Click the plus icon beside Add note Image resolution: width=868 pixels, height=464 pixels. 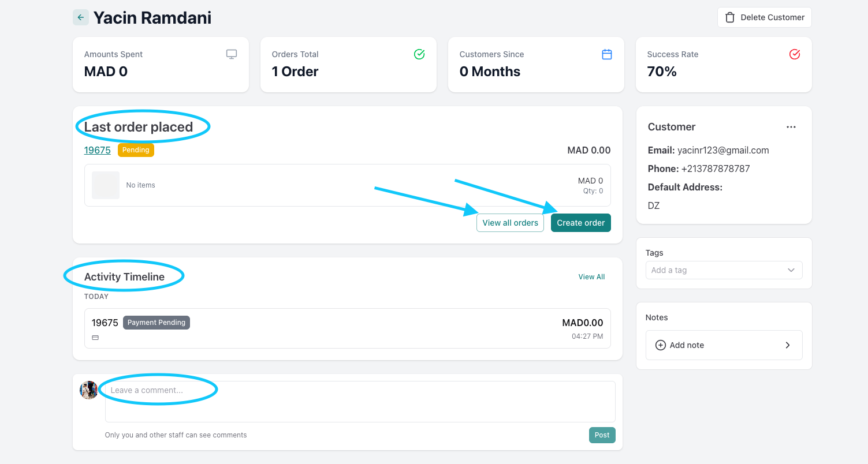pyautogui.click(x=661, y=345)
